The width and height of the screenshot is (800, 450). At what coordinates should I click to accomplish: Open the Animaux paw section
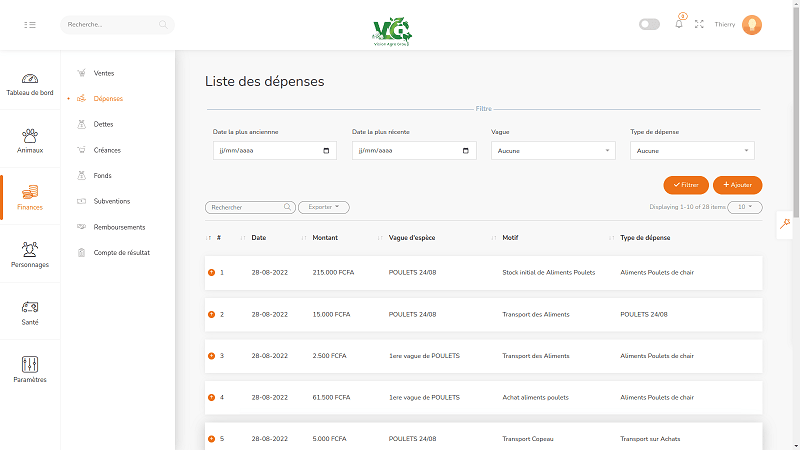30,140
